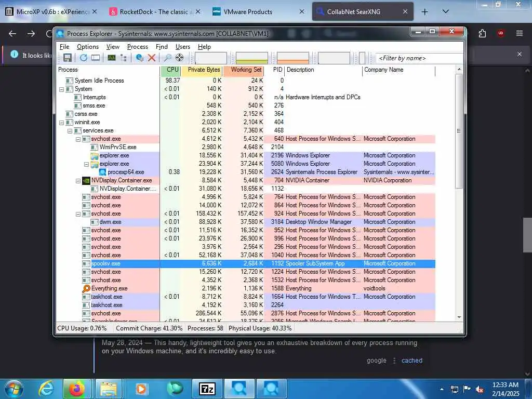Click the Everything.exe magnifier process icon
The image size is (532, 399).
pos(86,288)
